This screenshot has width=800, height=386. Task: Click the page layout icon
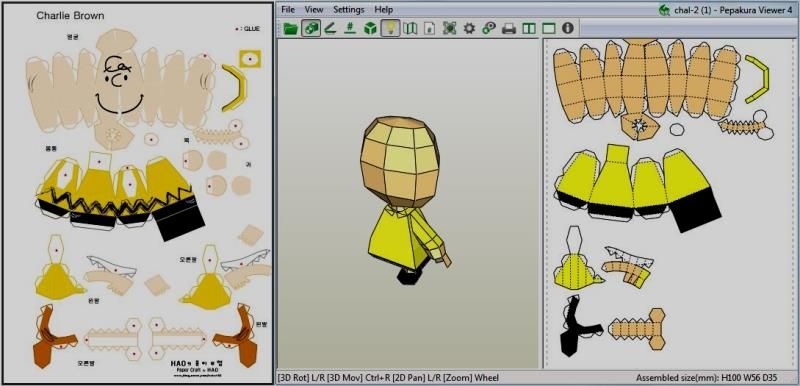(x=430, y=28)
